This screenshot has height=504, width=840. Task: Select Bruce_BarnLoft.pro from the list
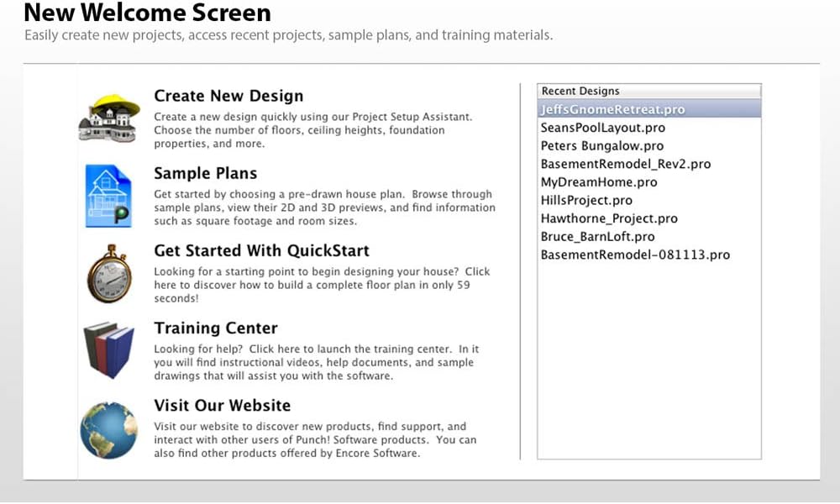click(597, 237)
